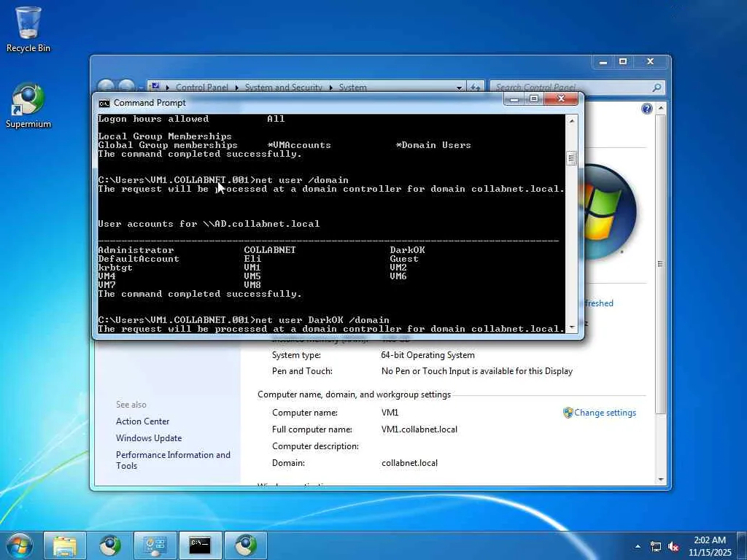Click Control Panel vertical scrollbar thumb
This screenshot has height=560, width=747.
(x=660, y=264)
